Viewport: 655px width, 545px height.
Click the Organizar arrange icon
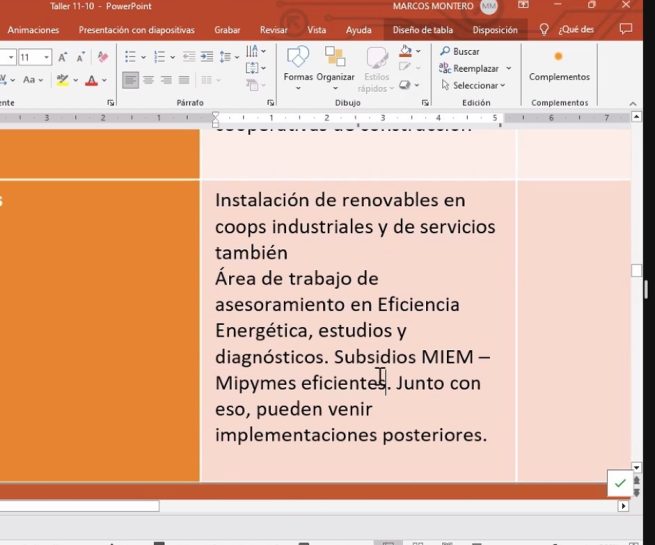click(335, 65)
